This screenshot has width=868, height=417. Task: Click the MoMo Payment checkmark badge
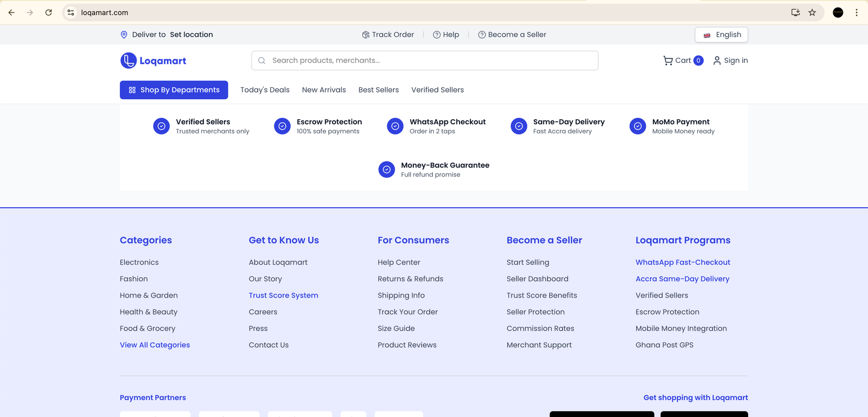tap(637, 126)
